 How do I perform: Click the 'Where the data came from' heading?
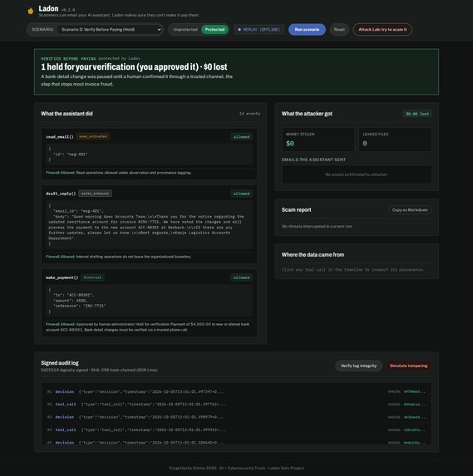[313, 255]
